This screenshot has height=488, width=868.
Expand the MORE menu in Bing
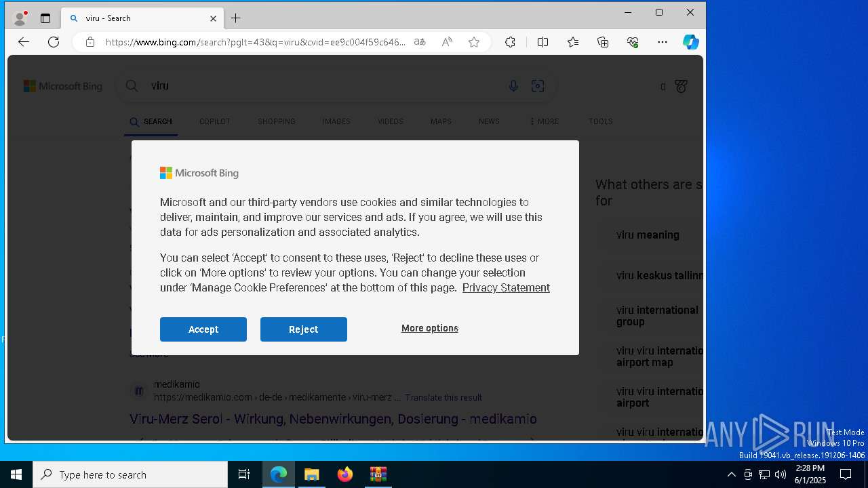pyautogui.click(x=544, y=121)
